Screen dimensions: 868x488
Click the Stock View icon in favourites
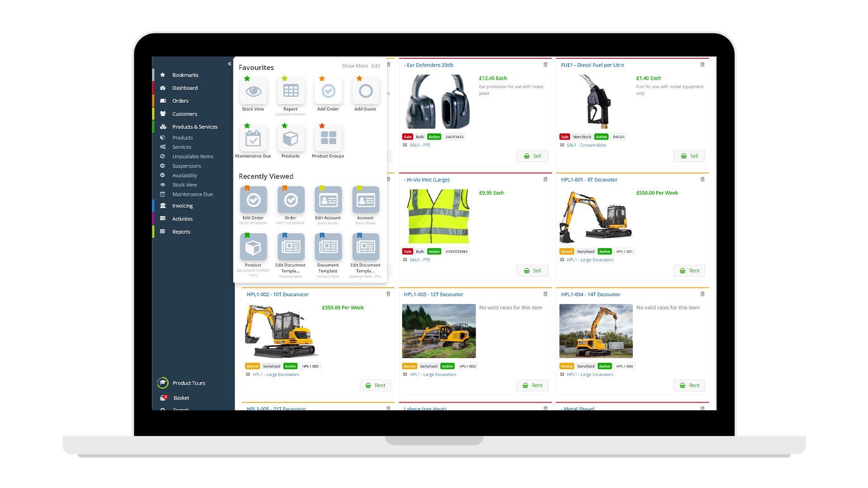point(253,91)
